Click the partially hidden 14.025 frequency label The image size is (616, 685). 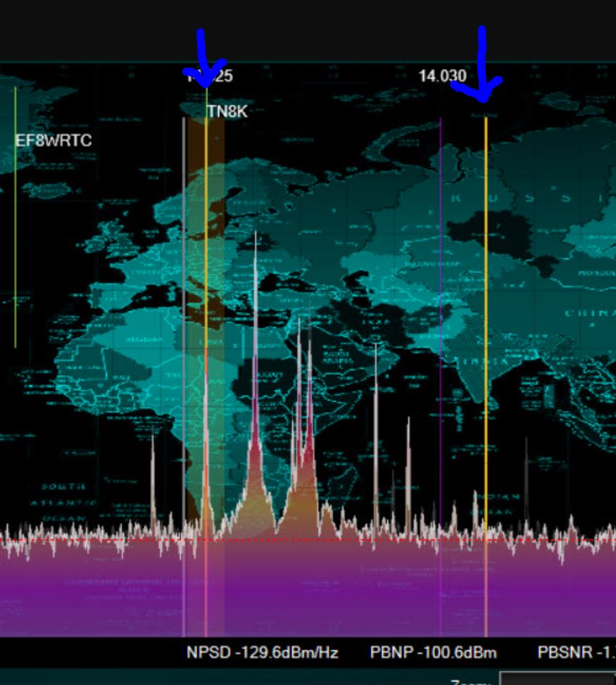(x=211, y=76)
